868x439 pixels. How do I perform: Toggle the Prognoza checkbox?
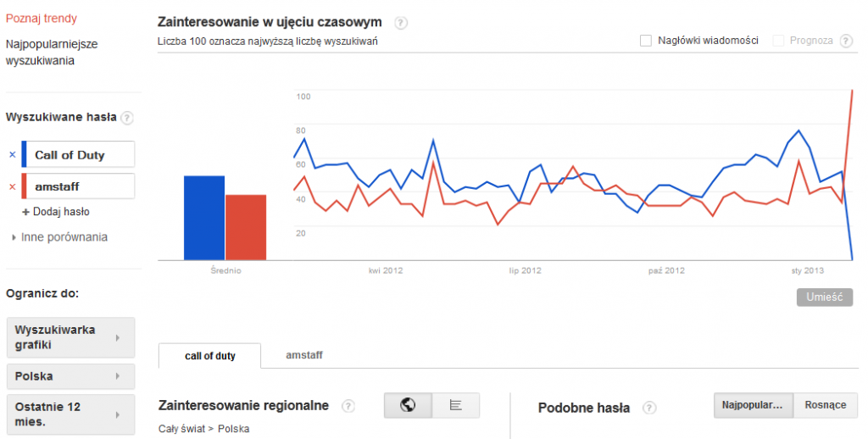pyautogui.click(x=778, y=41)
